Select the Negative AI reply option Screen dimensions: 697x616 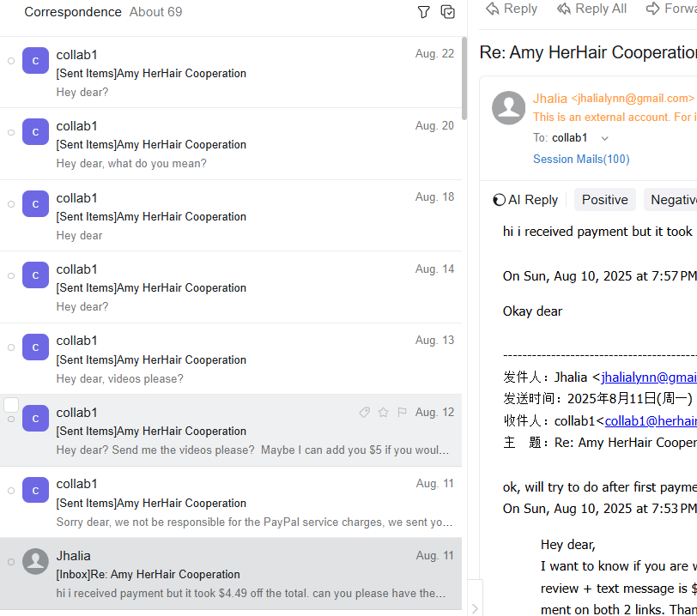point(671,200)
